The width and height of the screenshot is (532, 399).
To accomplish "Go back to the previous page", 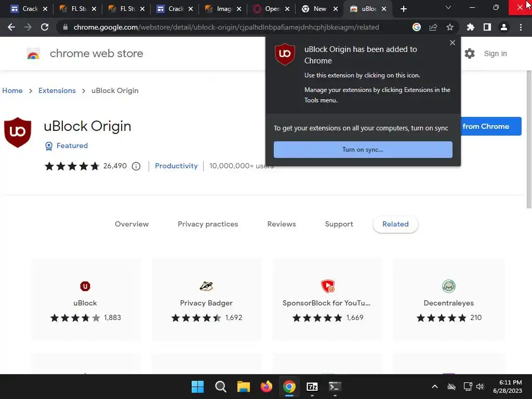I will pos(11,27).
